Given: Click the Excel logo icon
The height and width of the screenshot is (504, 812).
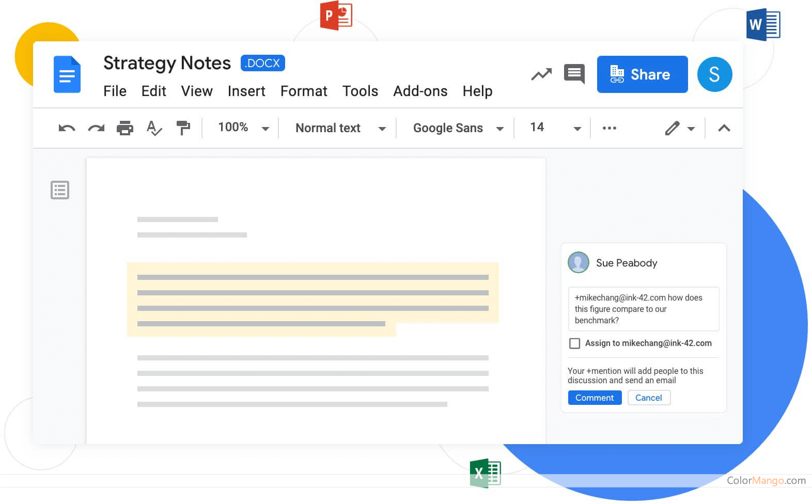Looking at the screenshot, I should click(x=485, y=473).
